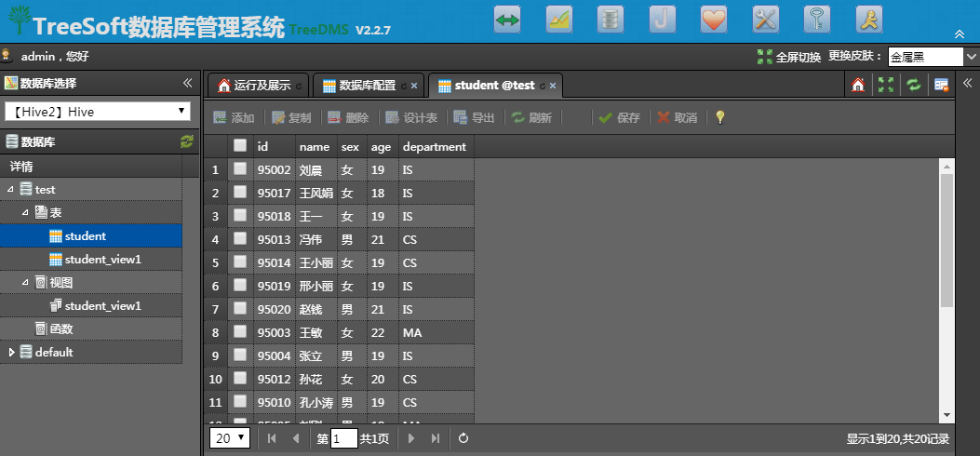
Task: Click the pagination reload icon
Action: (463, 438)
